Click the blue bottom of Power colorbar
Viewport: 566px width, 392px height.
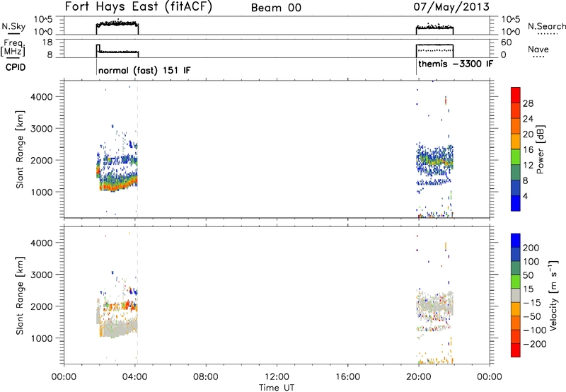coord(516,203)
